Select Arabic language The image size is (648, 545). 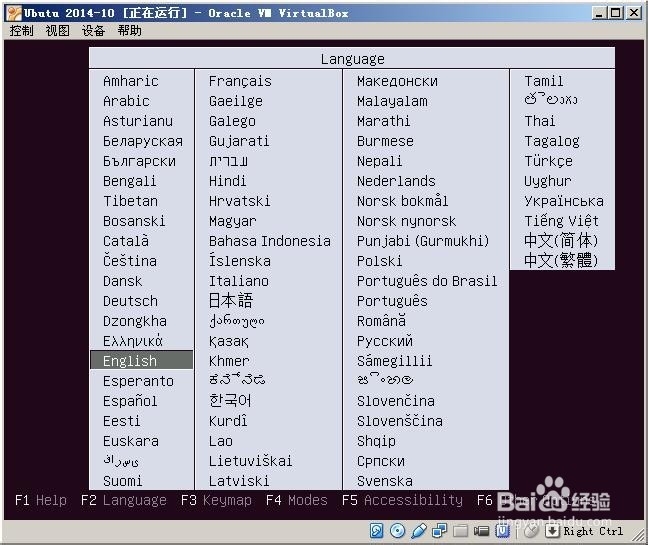tap(126, 101)
